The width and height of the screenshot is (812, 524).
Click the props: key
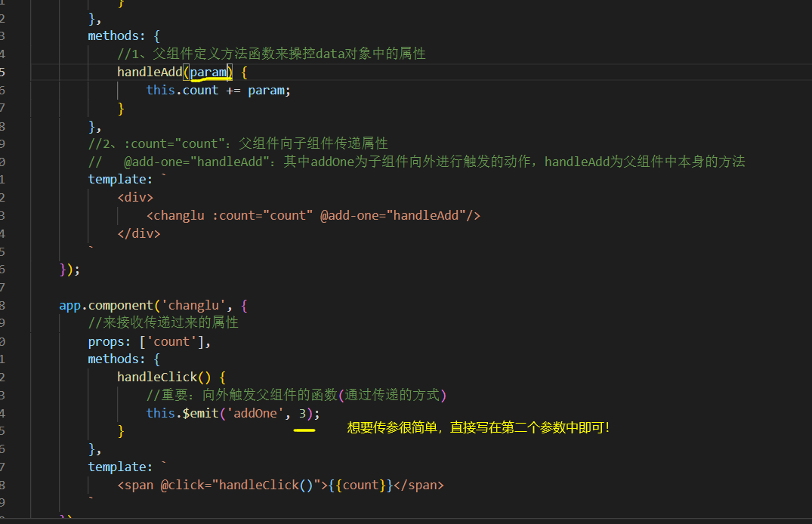[110, 342]
